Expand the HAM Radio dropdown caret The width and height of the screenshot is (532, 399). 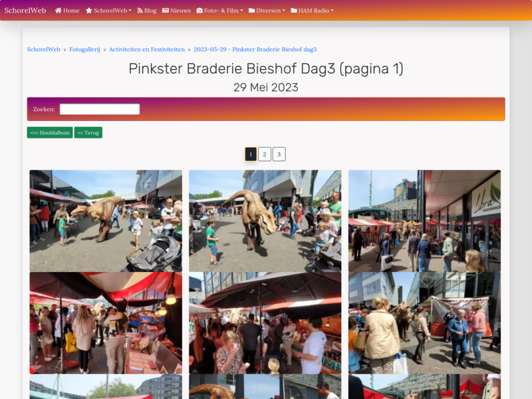point(332,11)
